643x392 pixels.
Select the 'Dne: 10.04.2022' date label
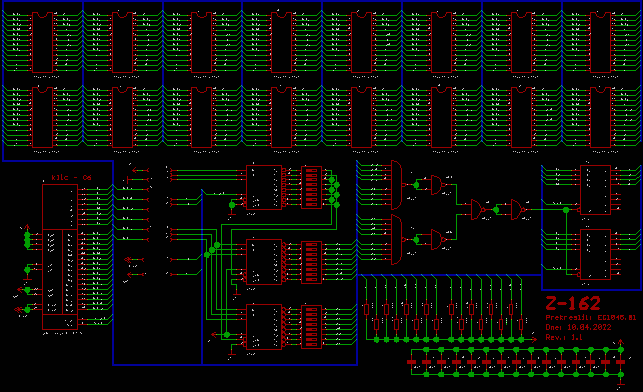[578, 327]
